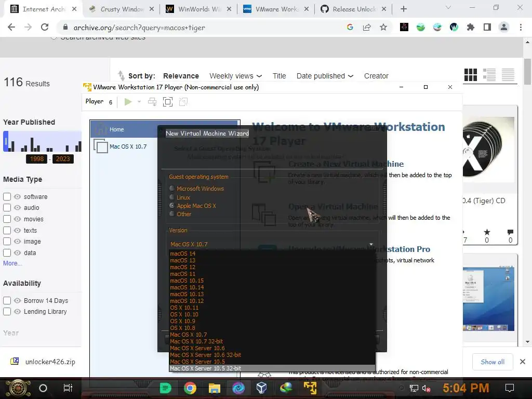
Task: Select Mac OS X 10.7 32-bit option
Action: [272, 341]
